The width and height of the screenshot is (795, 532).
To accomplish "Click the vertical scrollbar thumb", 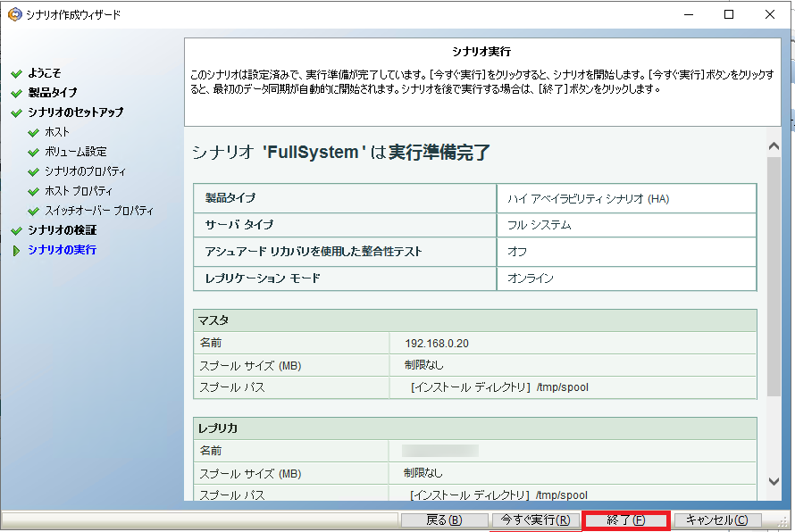I will tap(774, 277).
